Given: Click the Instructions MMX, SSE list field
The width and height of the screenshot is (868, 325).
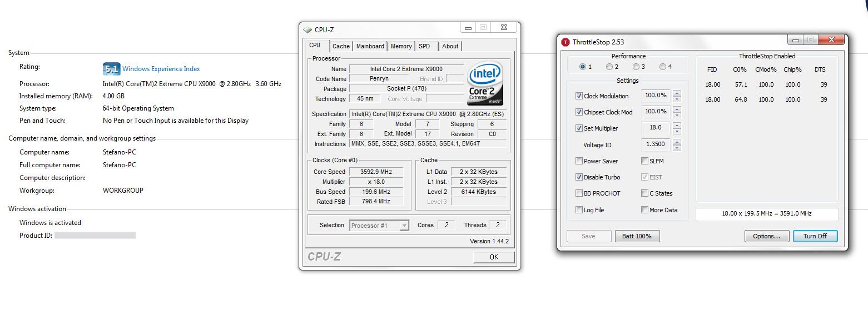Looking at the screenshot, I should click(x=428, y=144).
